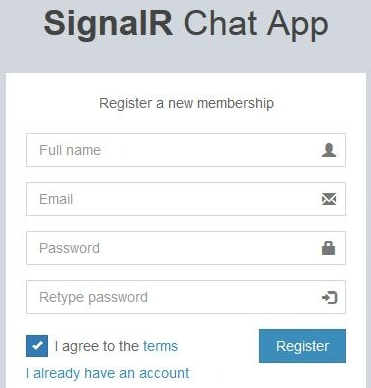Open the terms link
371x388 pixels.
[160, 346]
